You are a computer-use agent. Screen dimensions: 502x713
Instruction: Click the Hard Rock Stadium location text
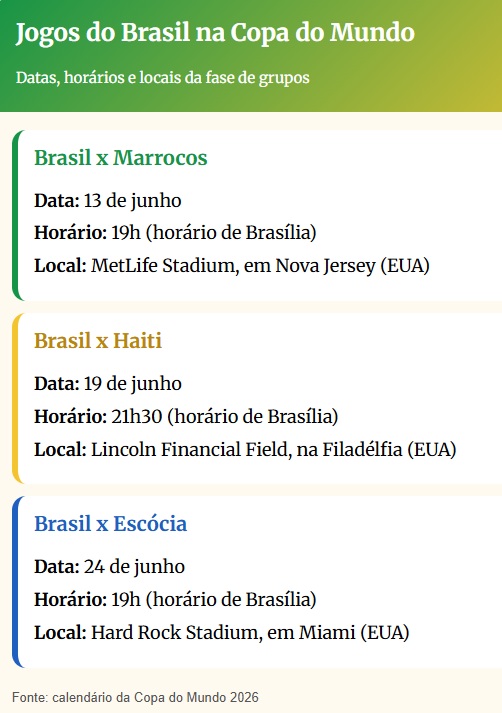221,633
